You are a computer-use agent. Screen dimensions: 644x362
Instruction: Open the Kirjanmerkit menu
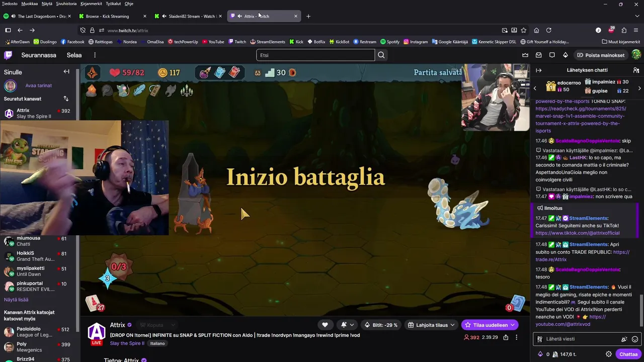[92, 4]
